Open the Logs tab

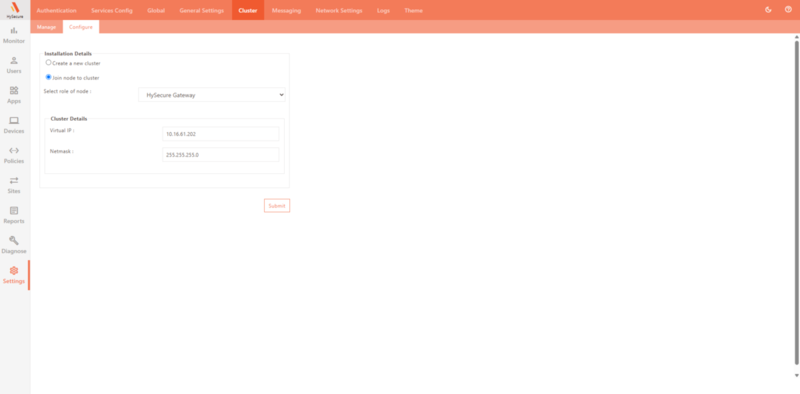click(x=383, y=10)
